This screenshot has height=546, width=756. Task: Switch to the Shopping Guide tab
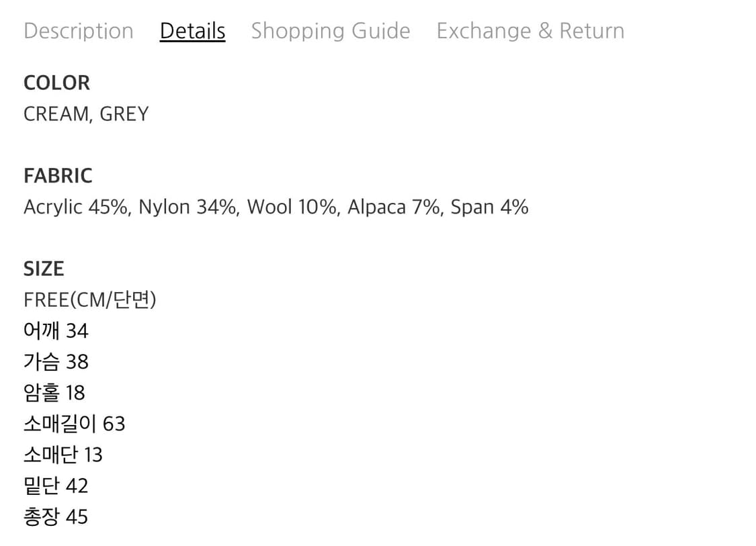tap(330, 31)
